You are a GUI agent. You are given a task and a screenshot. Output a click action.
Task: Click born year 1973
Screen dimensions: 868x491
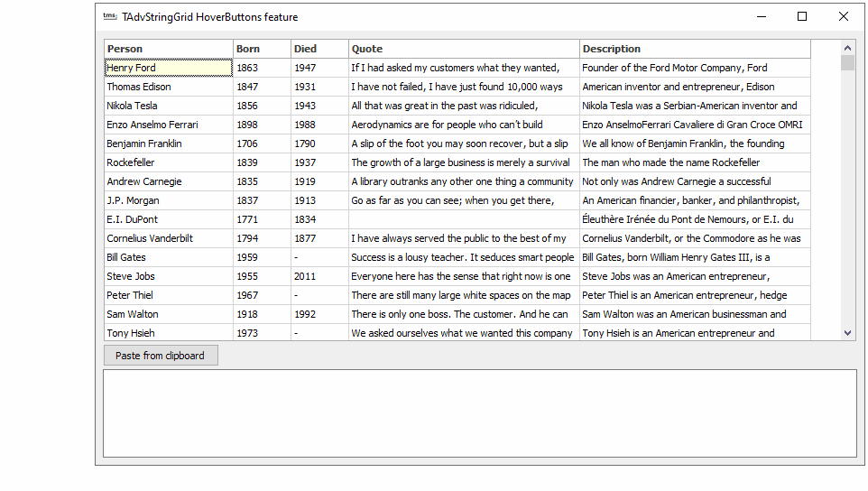pos(262,333)
